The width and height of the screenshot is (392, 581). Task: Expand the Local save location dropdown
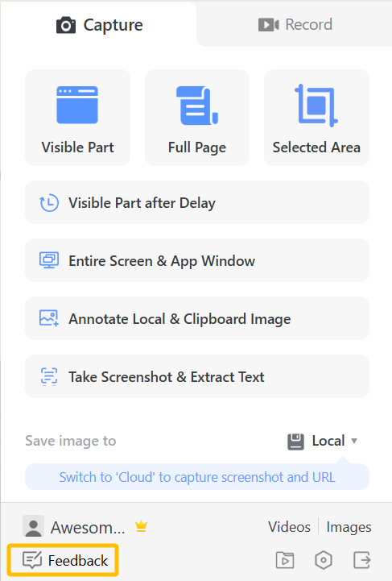pyautogui.click(x=323, y=441)
